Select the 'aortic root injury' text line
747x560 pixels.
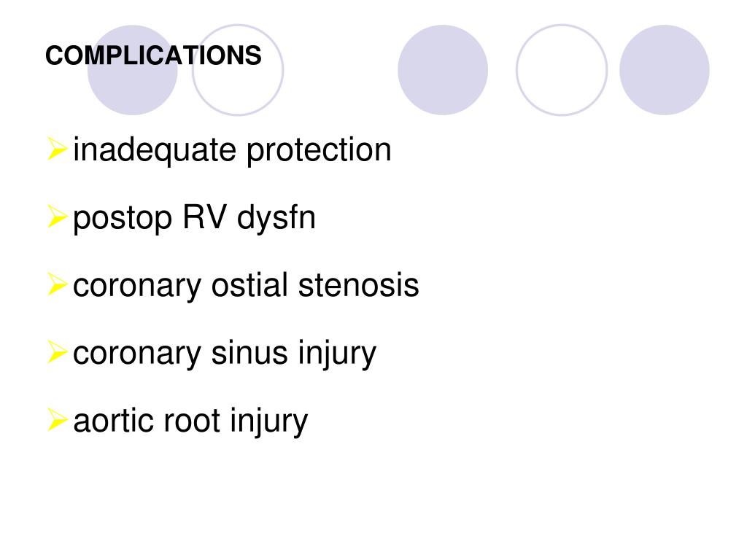tap(190, 422)
